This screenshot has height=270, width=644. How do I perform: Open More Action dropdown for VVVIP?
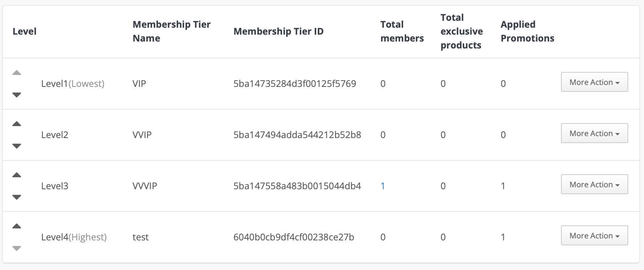[x=594, y=184]
